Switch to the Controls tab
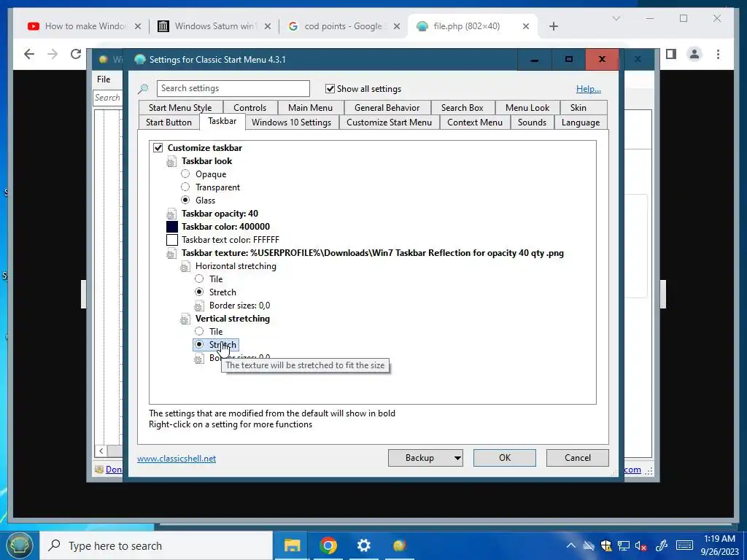This screenshot has height=560, width=747. click(249, 108)
